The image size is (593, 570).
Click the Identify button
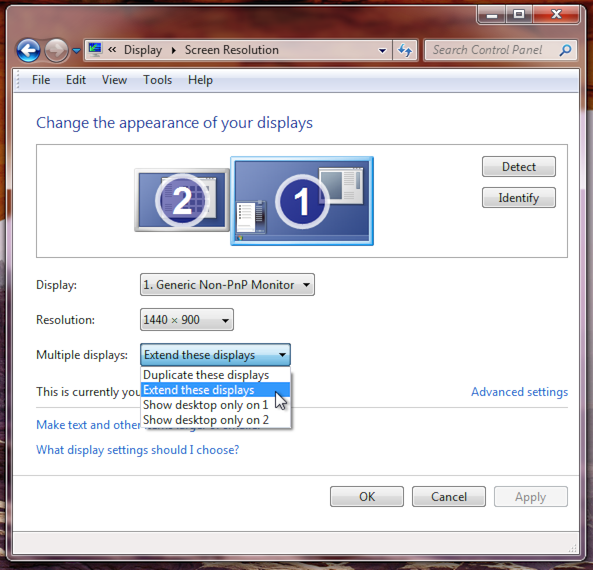click(x=518, y=197)
